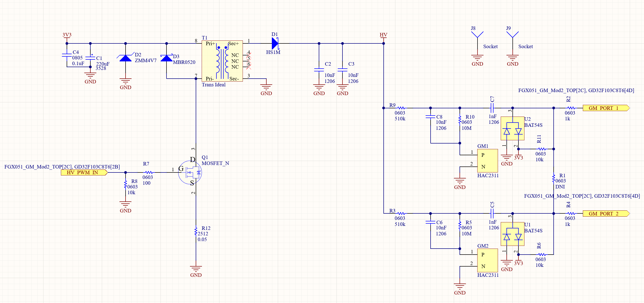Select the R7 100 ohm gate resistor
644x303 pixels.
149,172
